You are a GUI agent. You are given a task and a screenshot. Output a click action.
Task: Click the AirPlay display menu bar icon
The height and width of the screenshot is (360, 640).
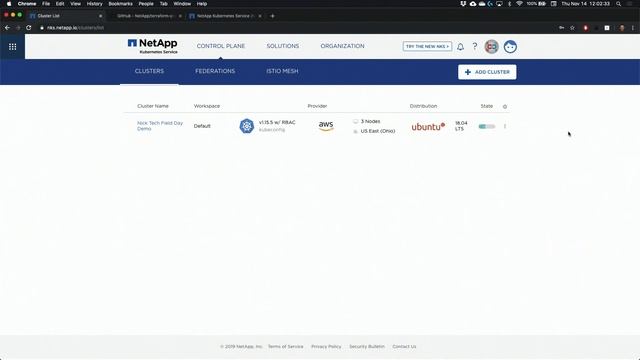click(x=499, y=4)
